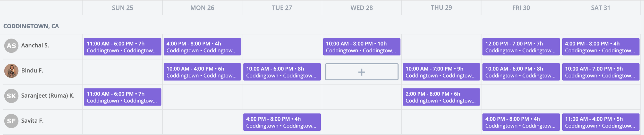This screenshot has width=644, height=135.
Task: Click Saranjeet (Ruma) K. SK avatar icon
Action: pyautogui.click(x=11, y=96)
